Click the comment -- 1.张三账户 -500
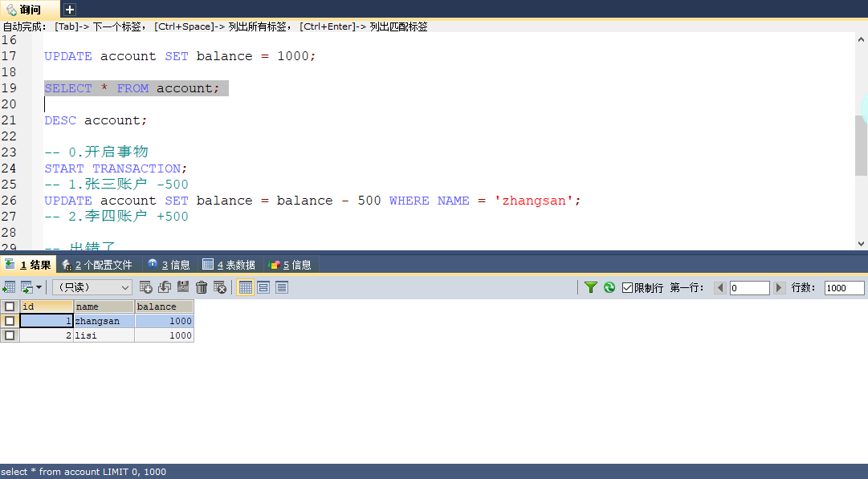The height and width of the screenshot is (479, 868). pyautogui.click(x=116, y=185)
